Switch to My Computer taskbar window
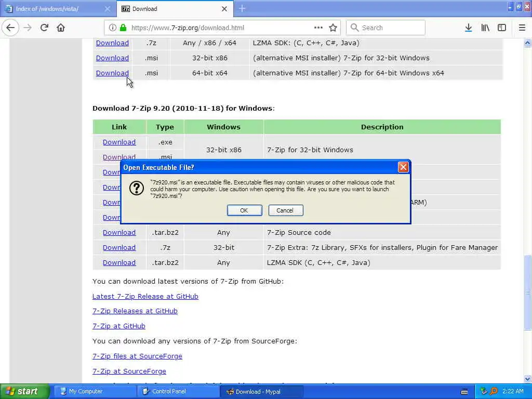Screen dimensions: 532x399 95,392
